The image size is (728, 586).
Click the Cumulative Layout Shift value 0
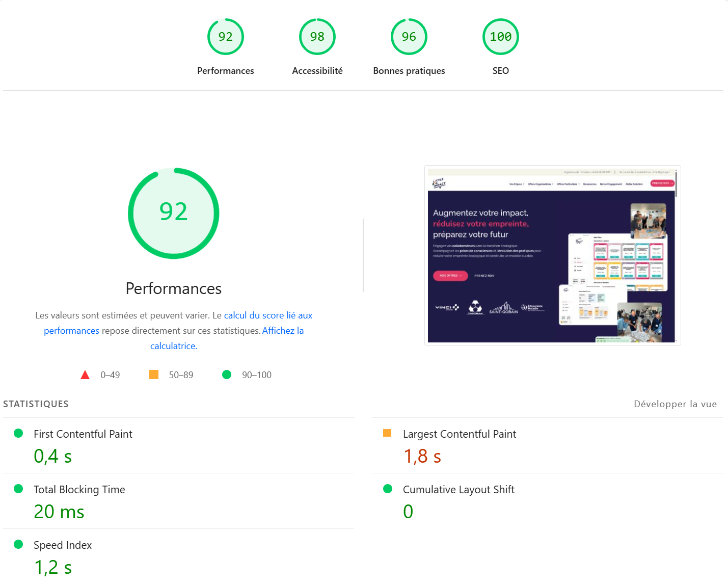point(408,512)
